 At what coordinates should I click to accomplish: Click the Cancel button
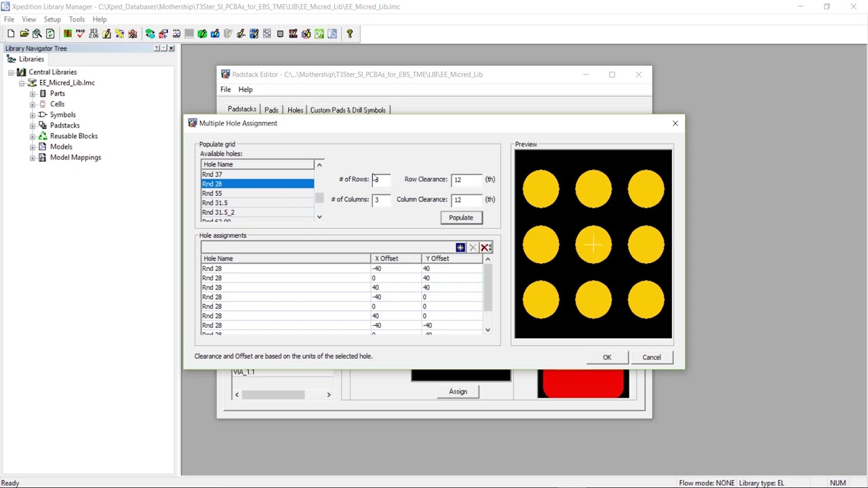(652, 357)
